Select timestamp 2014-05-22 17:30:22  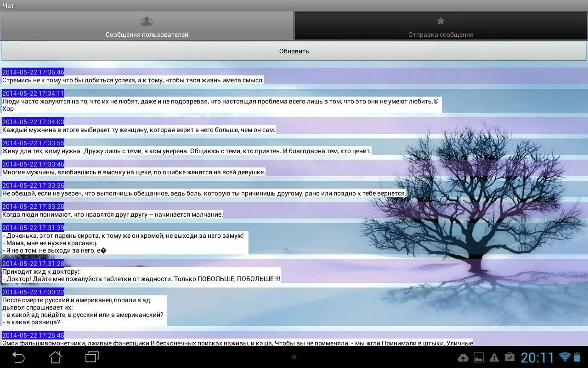pyautogui.click(x=33, y=292)
